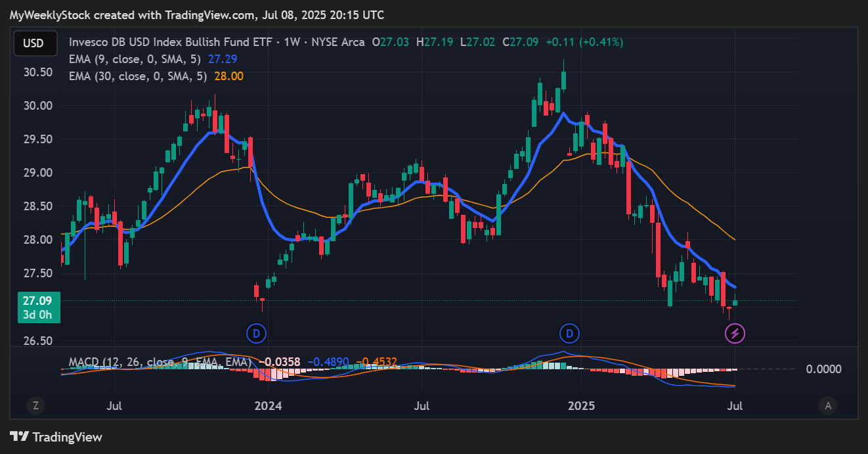Click the Z timezone button at bottom left
The width and height of the screenshot is (868, 454).
point(35,406)
